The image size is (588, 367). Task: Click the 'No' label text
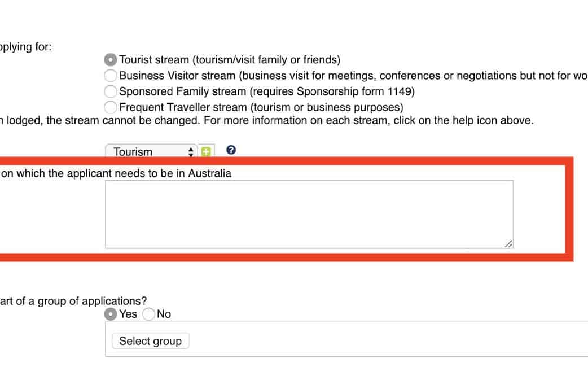(164, 314)
